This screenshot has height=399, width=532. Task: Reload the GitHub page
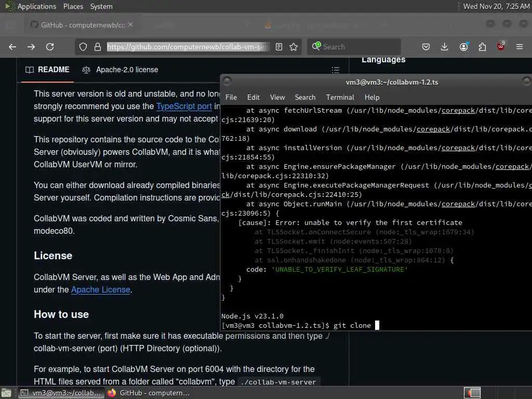50,47
